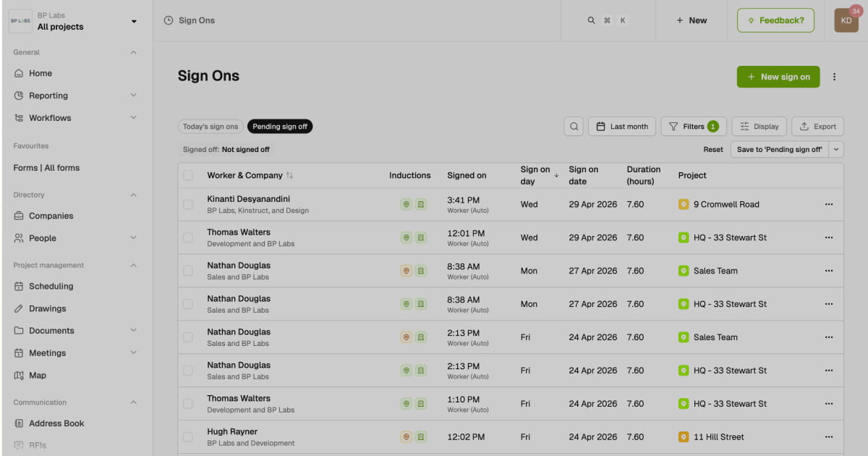The height and width of the screenshot is (456, 868).
Task: Click site induction icon for Kinanti Desyanandini
Action: point(407,205)
